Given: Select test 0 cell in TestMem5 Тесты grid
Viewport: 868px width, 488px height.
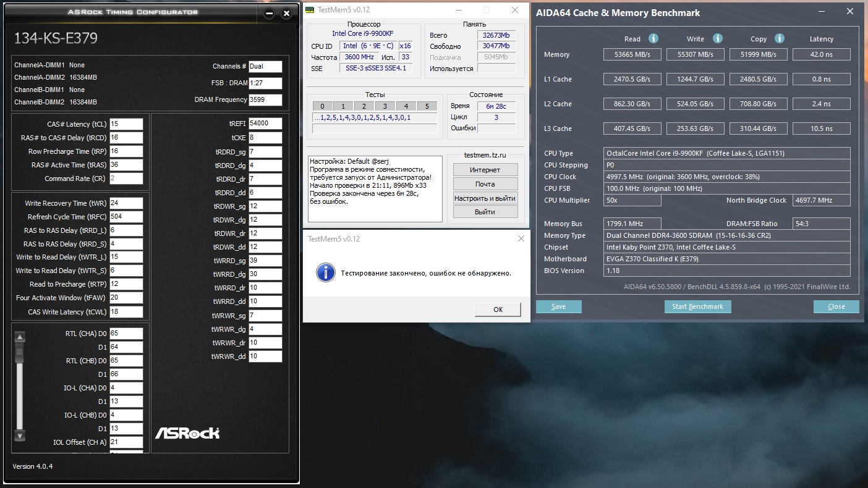Looking at the screenshot, I should [323, 106].
